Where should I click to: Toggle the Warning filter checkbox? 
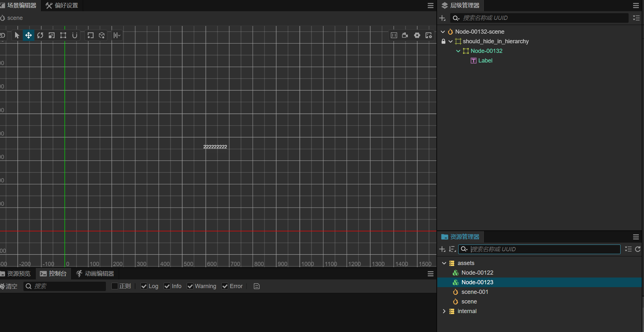click(x=190, y=286)
